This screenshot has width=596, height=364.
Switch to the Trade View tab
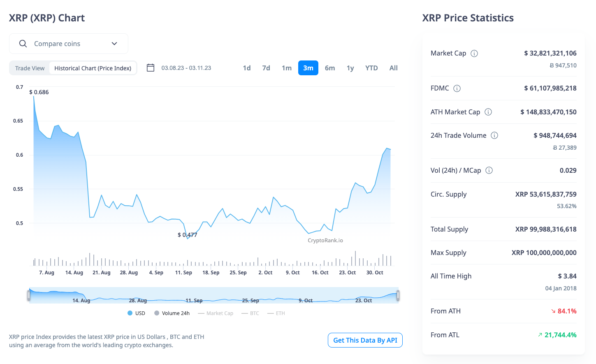30,68
